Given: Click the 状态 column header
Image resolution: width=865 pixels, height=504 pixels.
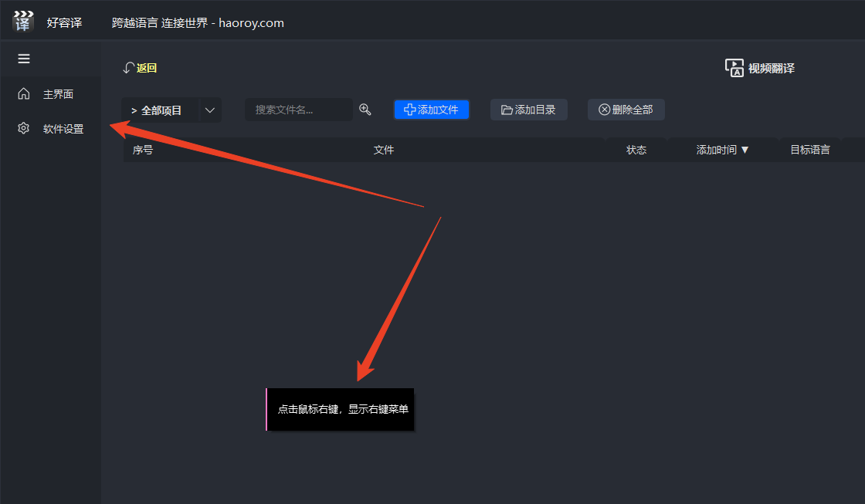Looking at the screenshot, I should tap(636, 150).
